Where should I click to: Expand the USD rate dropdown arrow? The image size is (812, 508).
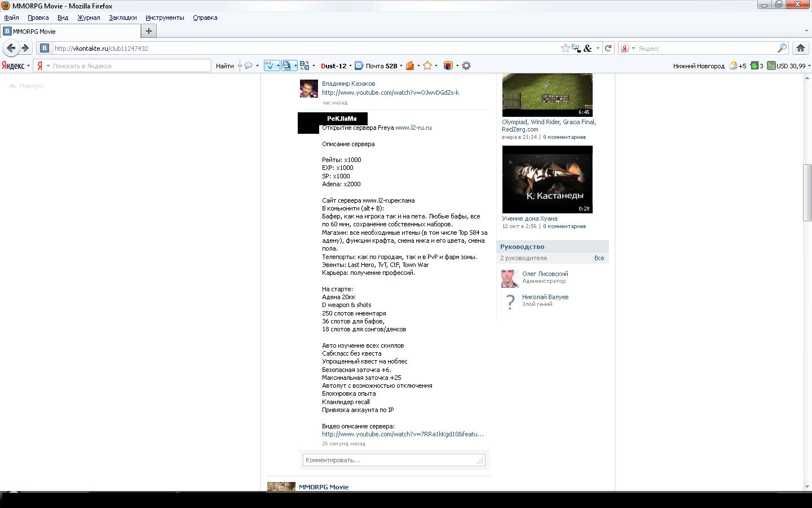click(x=809, y=66)
